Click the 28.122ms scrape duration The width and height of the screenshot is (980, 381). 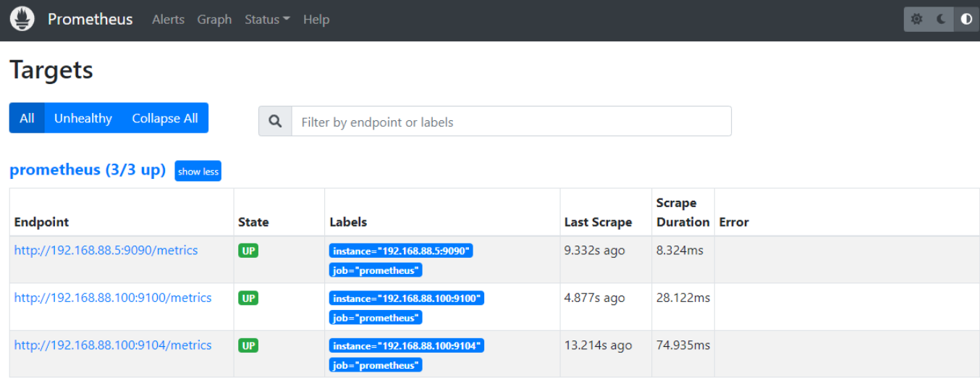pyautogui.click(x=683, y=298)
